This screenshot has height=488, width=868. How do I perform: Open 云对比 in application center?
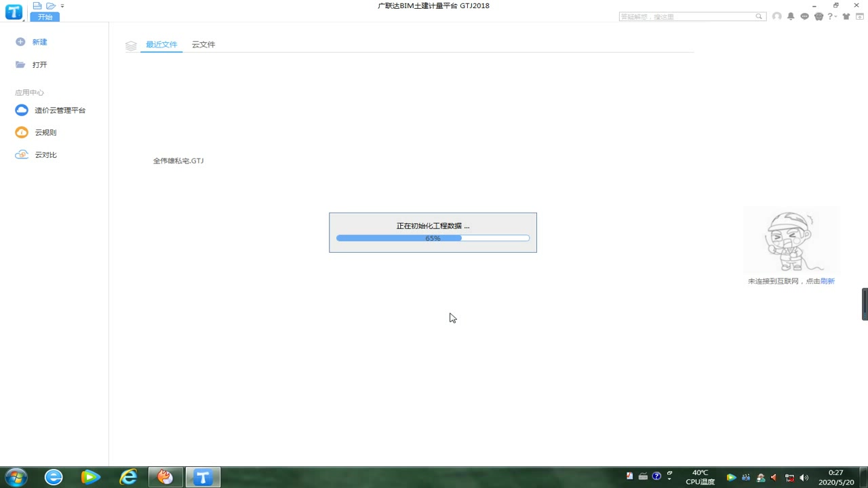pos(46,155)
